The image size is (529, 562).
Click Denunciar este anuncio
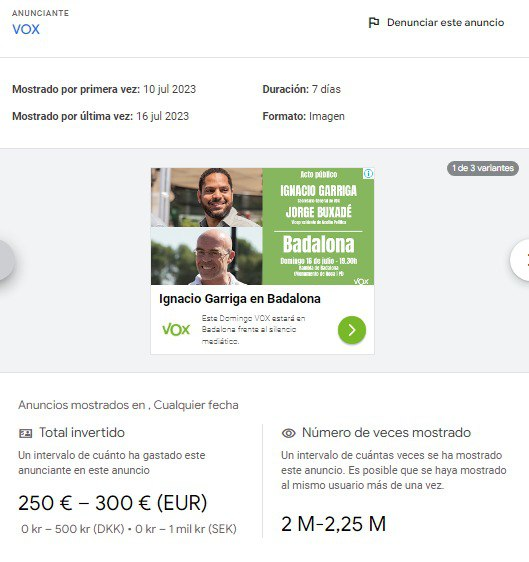(445, 23)
